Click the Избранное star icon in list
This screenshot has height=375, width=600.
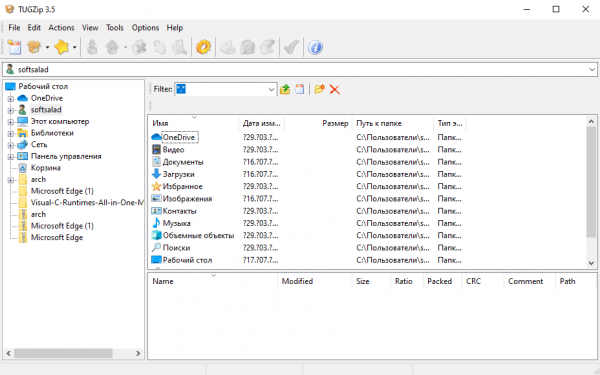157,186
